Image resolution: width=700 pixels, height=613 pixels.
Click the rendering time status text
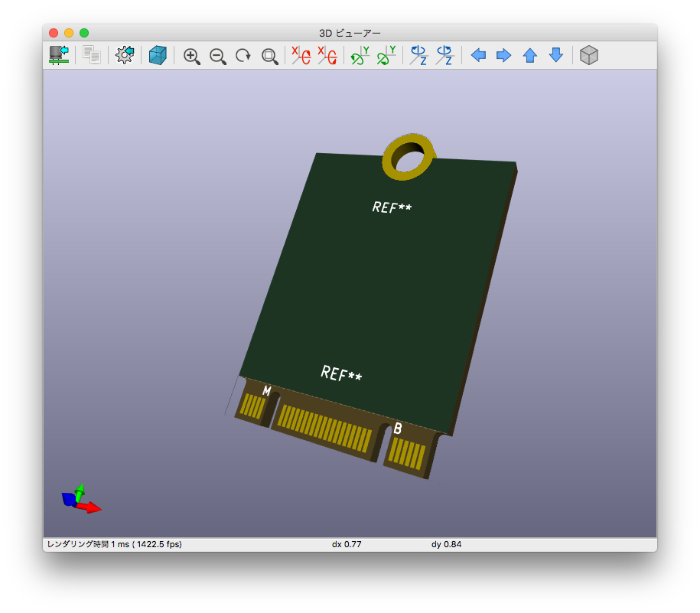(114, 544)
